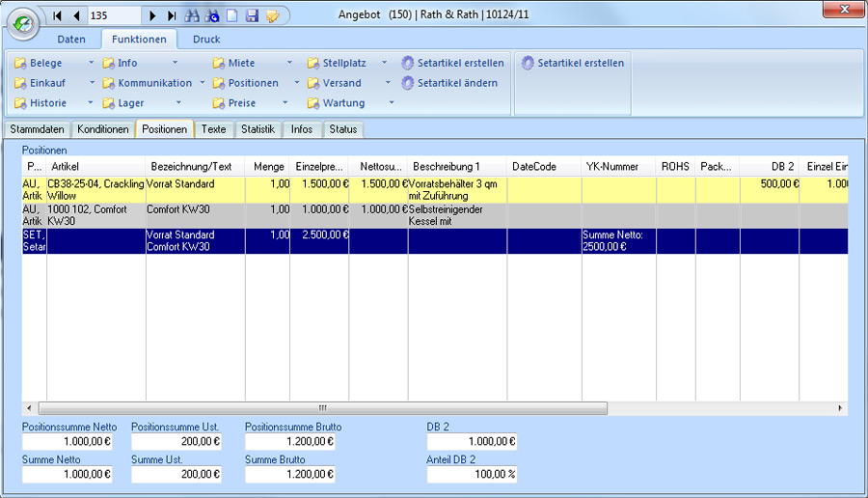Open the Infos tab
Image resolution: width=868 pixels, height=498 pixels.
click(302, 129)
